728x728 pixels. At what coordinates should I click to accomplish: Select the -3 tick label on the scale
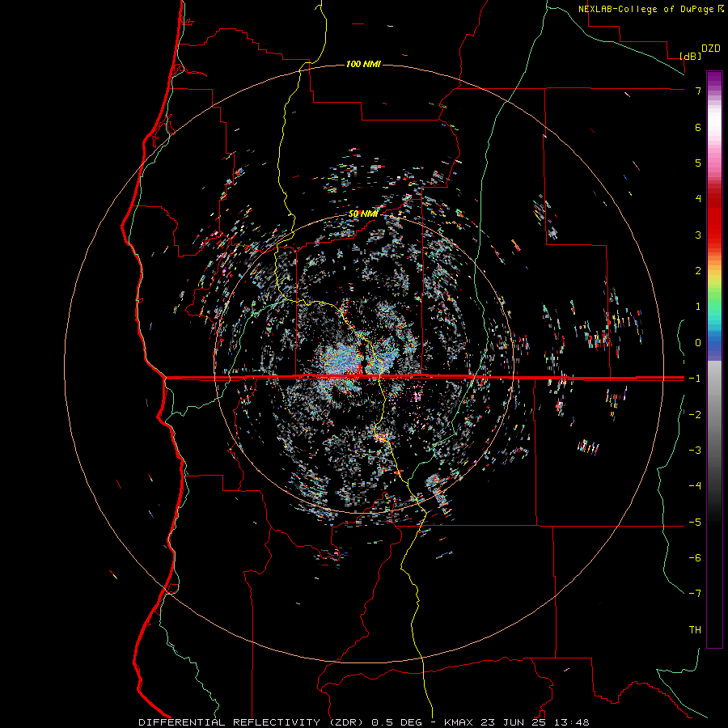click(695, 451)
